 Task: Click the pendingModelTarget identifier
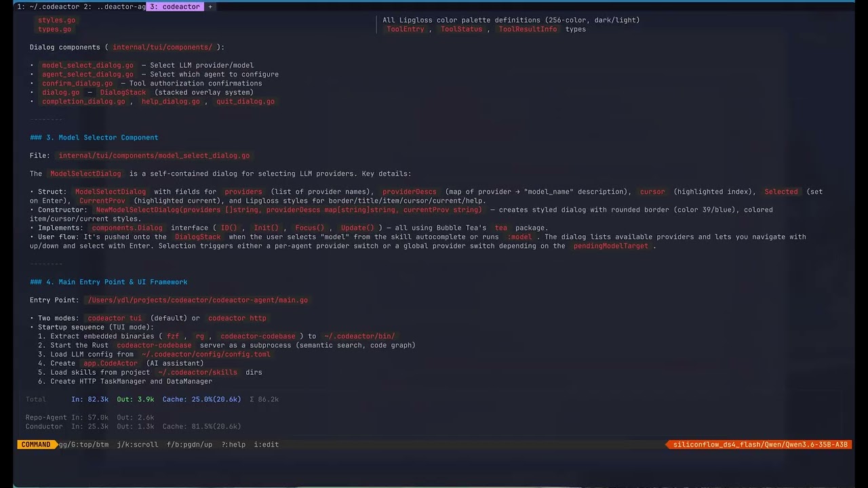click(x=611, y=246)
